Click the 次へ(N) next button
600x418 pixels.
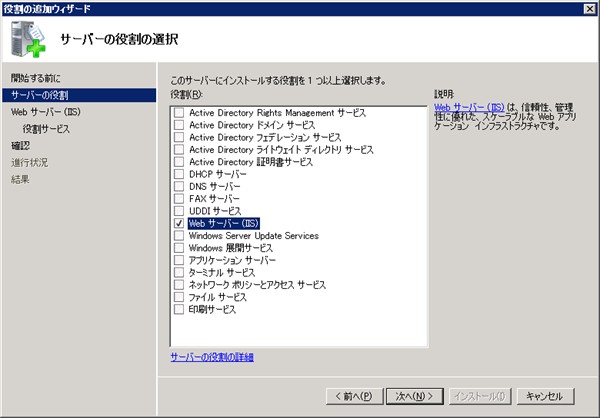click(x=415, y=396)
